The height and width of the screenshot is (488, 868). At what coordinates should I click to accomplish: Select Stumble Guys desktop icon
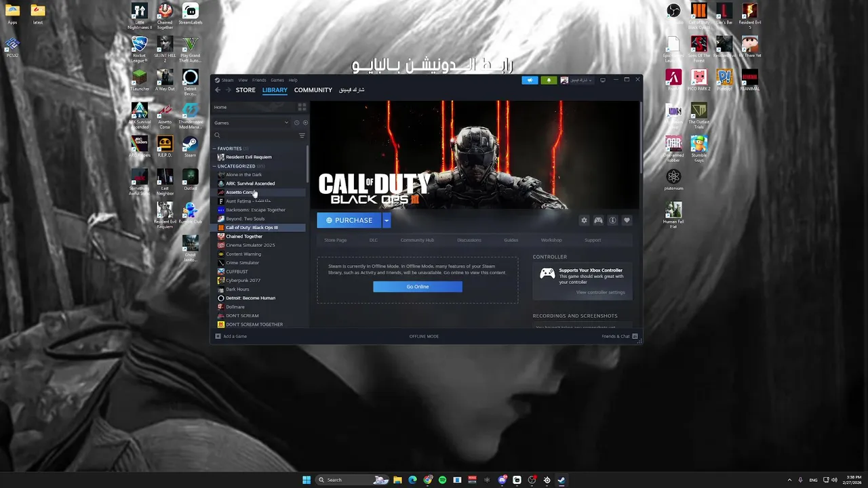pos(699,149)
